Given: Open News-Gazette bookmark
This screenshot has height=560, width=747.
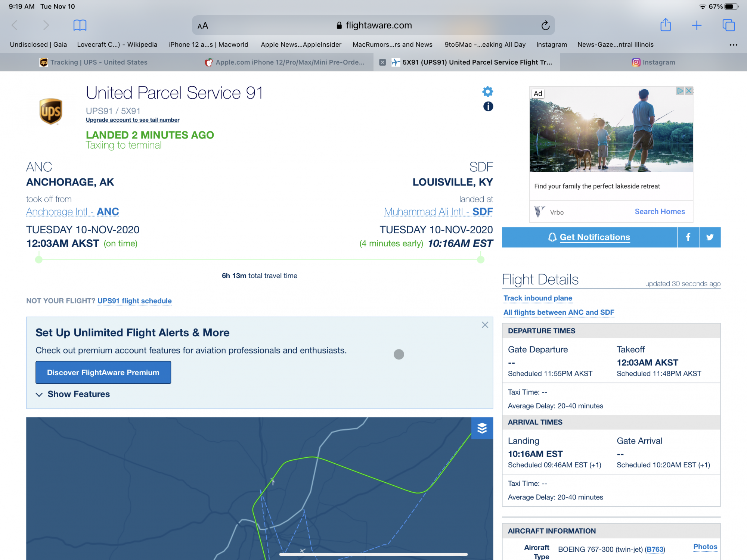Looking at the screenshot, I should pyautogui.click(x=616, y=44).
